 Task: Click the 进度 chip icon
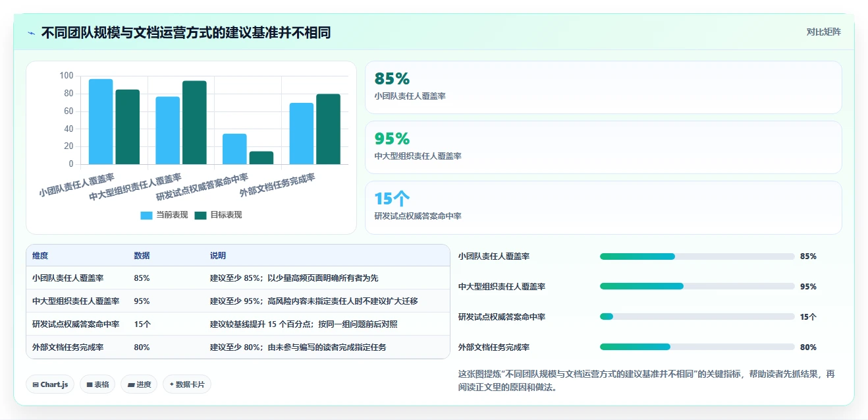point(131,384)
